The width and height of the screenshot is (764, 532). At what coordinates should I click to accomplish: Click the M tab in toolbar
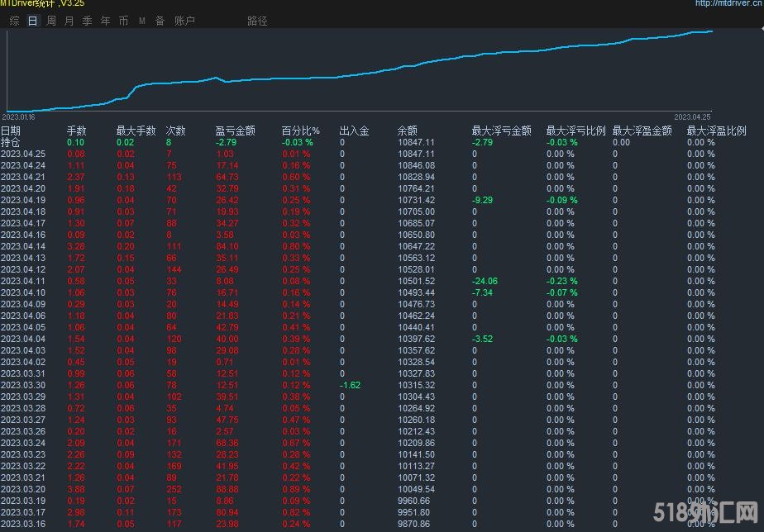pyautogui.click(x=141, y=21)
